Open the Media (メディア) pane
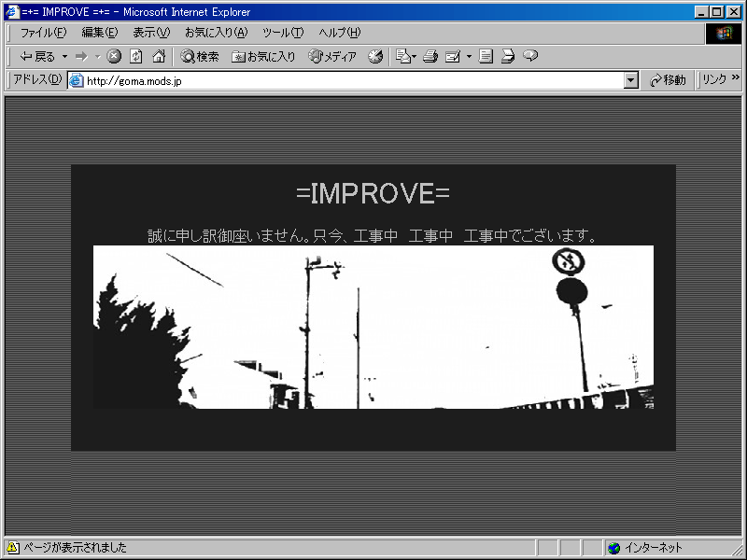 coord(332,57)
